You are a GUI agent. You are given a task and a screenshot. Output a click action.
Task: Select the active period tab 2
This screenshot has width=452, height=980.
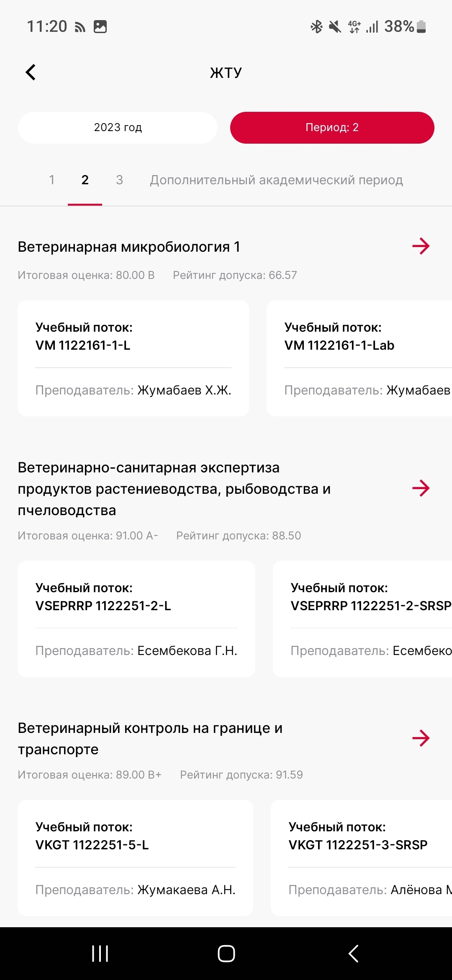[x=85, y=180]
